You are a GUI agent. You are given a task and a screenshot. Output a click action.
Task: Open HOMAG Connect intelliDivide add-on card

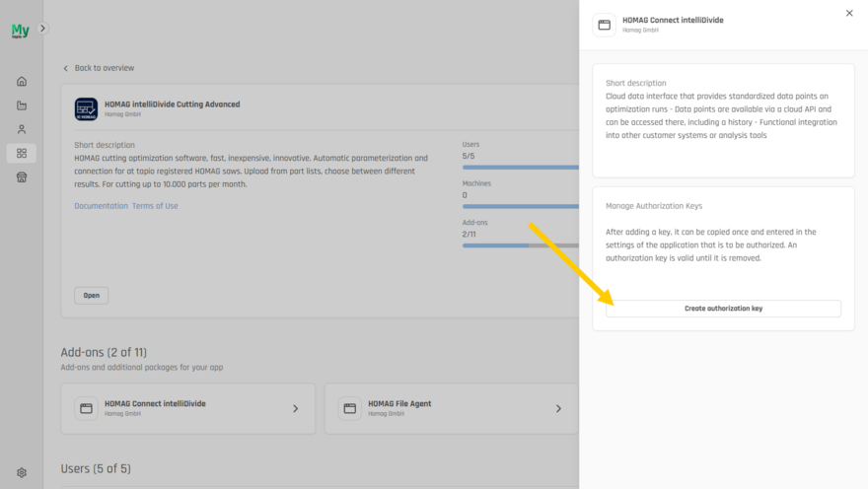pos(188,408)
